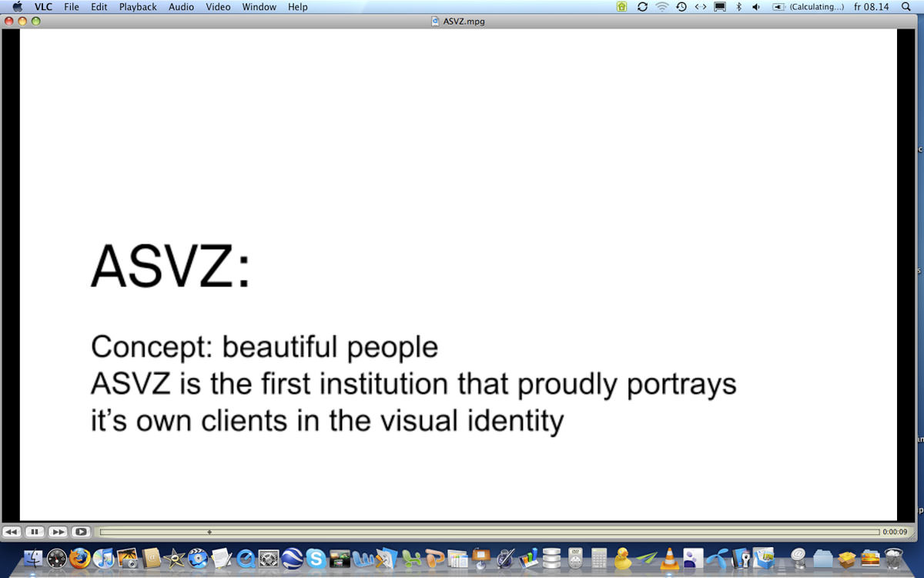Launch DVD Player from the Dock

click(x=575, y=558)
